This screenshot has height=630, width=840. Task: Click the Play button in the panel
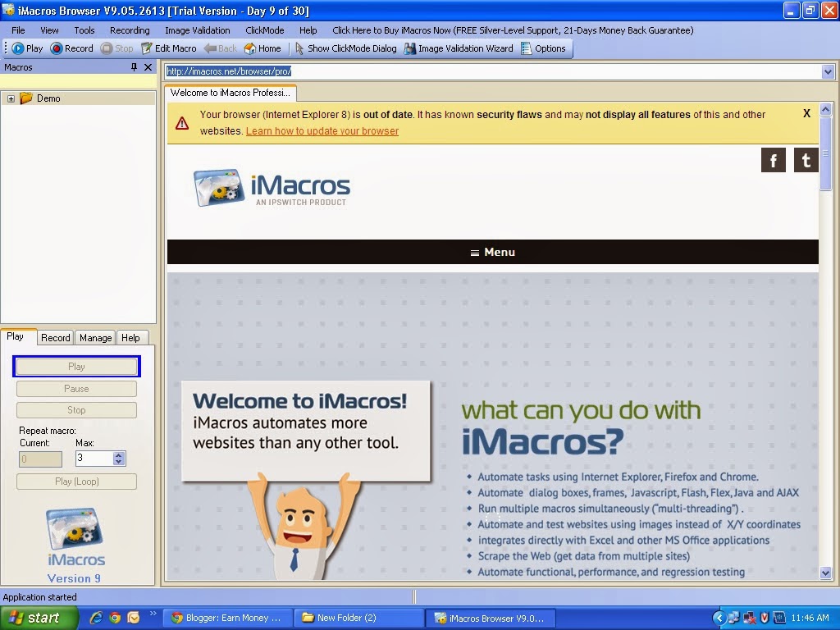pyautogui.click(x=76, y=367)
